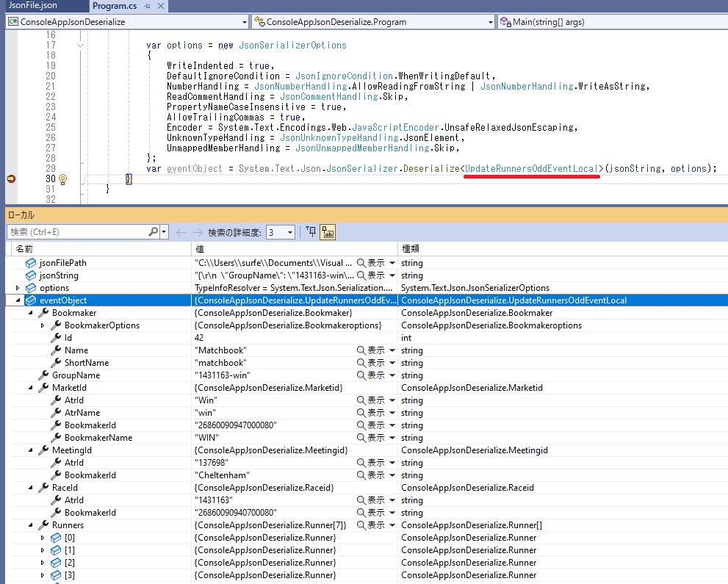
Task: Expand the BookmakerOptions property
Action: coord(43,325)
